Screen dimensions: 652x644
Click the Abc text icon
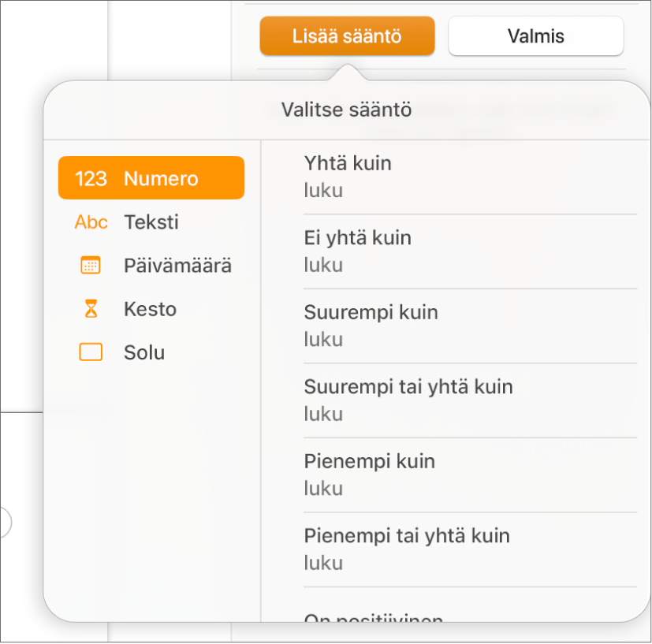tap(91, 222)
